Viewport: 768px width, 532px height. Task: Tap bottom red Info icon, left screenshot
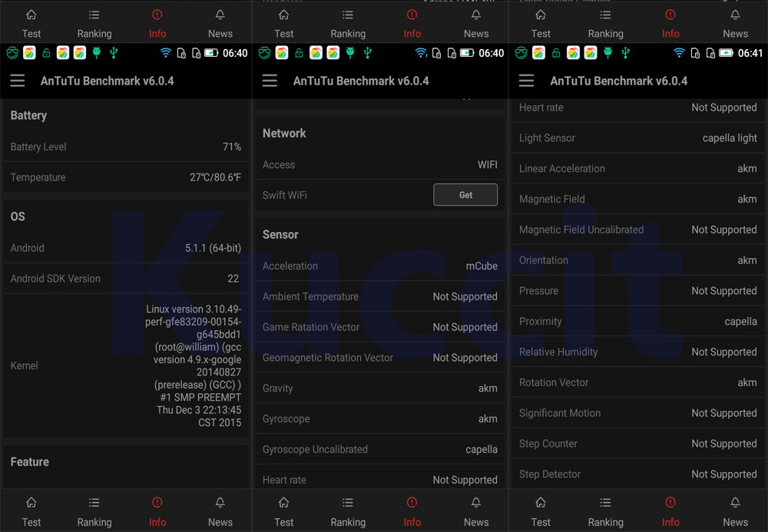[157, 503]
